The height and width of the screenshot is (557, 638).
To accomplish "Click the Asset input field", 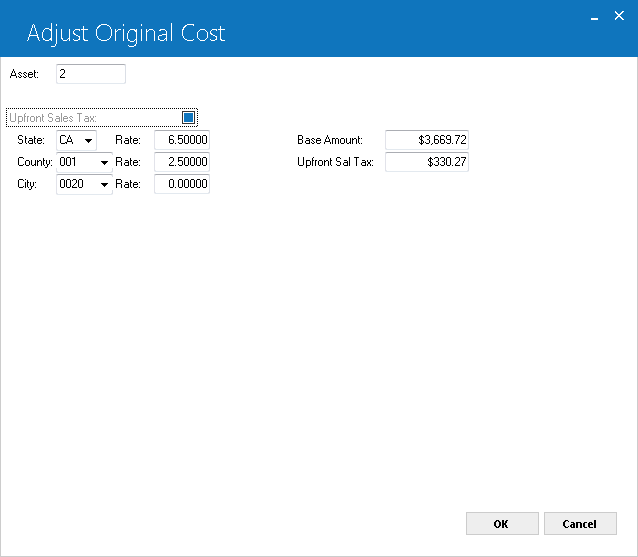I will 91,74.
